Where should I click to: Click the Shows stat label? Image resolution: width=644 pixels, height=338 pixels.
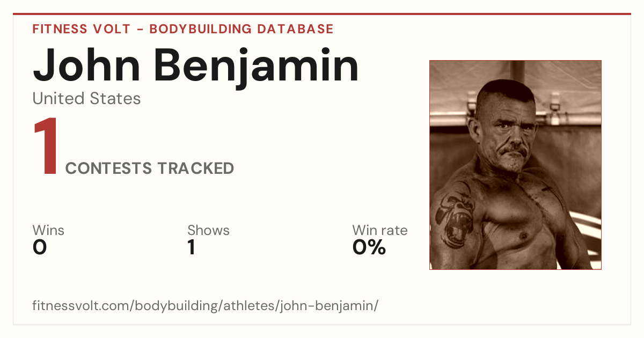208,230
